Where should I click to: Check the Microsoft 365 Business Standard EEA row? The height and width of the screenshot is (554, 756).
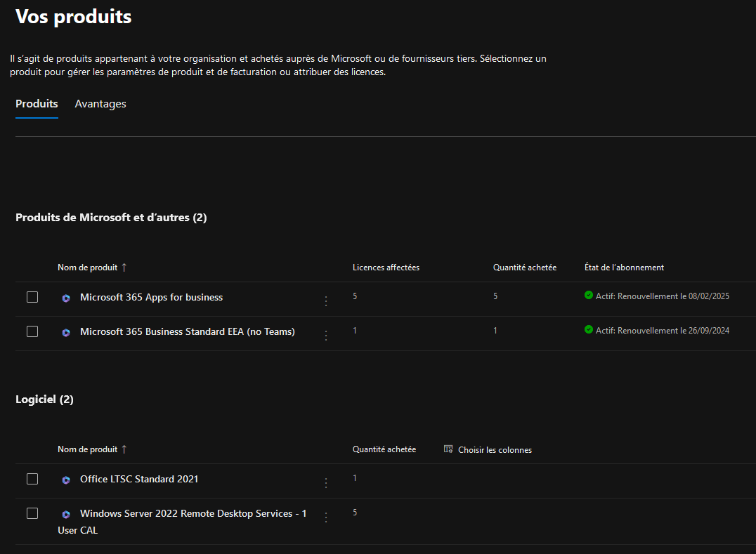click(32, 331)
